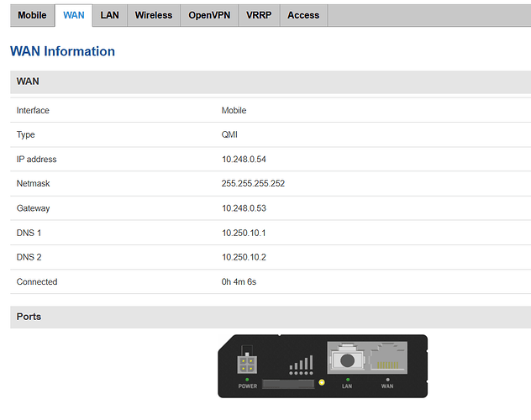Viewport: 531px width, 420px height.
Task: Click the power connector on the router image
Action: click(247, 363)
